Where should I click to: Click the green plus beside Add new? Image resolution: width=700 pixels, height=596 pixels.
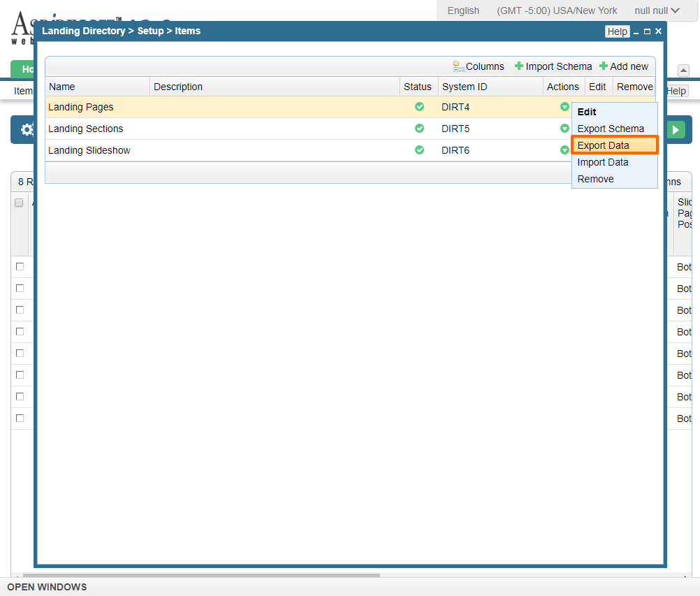point(603,66)
